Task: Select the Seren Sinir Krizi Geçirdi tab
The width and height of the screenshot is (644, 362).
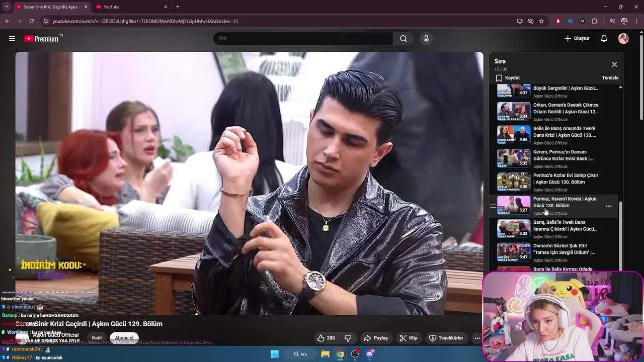Action: click(x=51, y=7)
